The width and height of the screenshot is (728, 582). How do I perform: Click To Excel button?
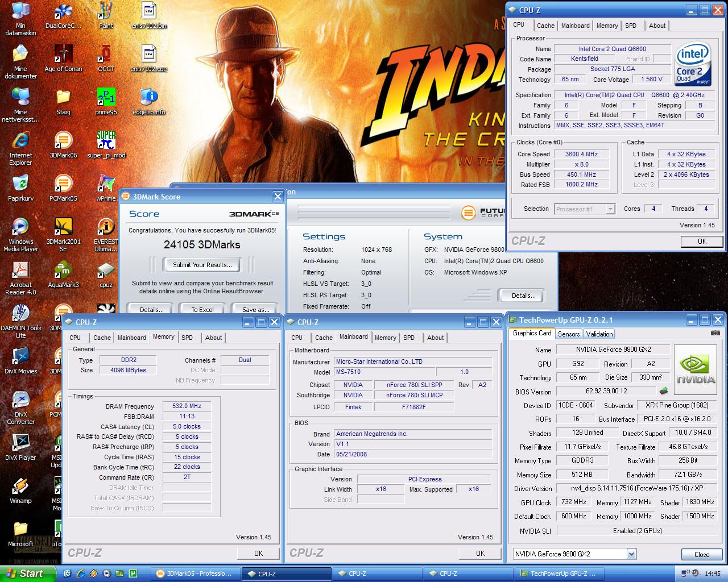202,309
